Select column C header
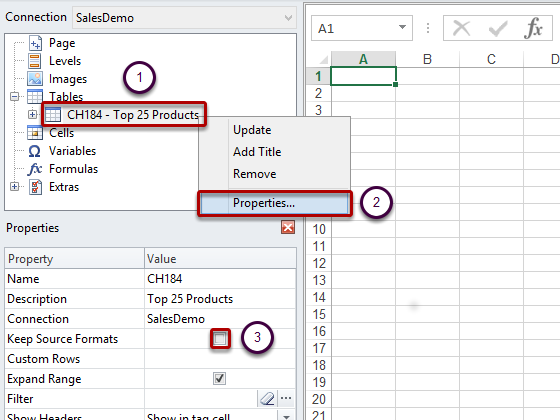Image resolution: width=560 pixels, height=420 pixels. (491, 59)
